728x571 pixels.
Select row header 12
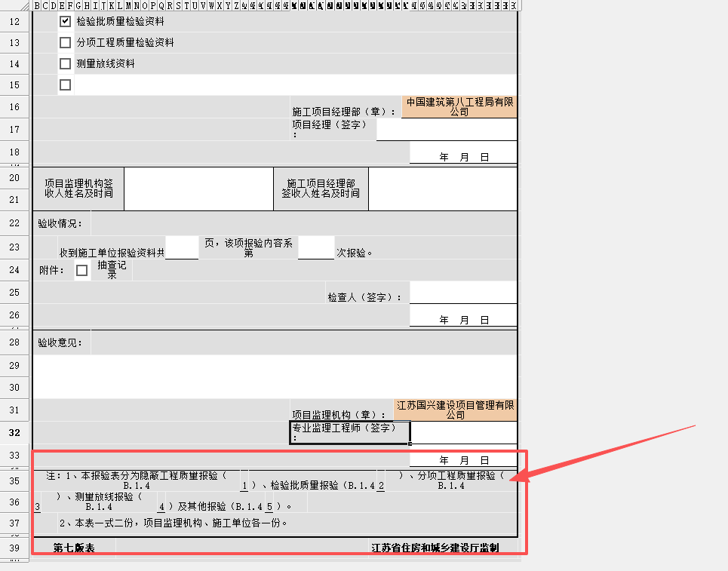[14, 21]
